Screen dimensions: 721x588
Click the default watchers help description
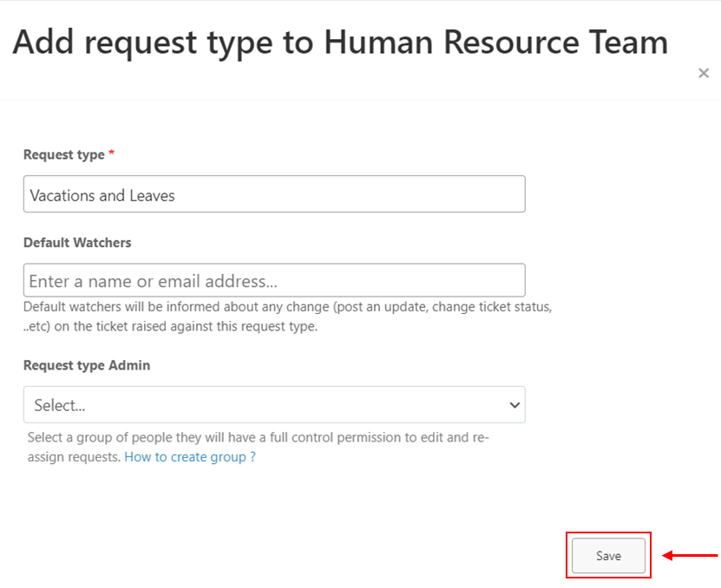click(x=287, y=317)
